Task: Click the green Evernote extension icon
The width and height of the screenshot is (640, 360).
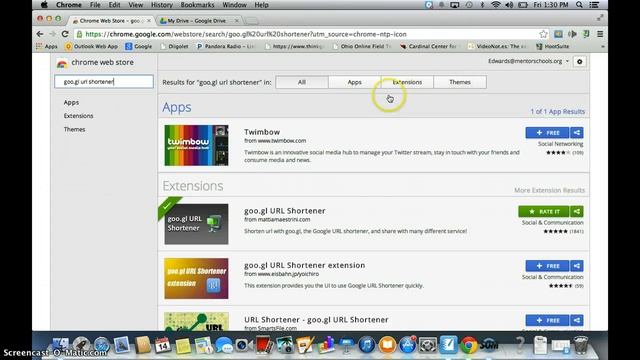Action: coord(586,34)
